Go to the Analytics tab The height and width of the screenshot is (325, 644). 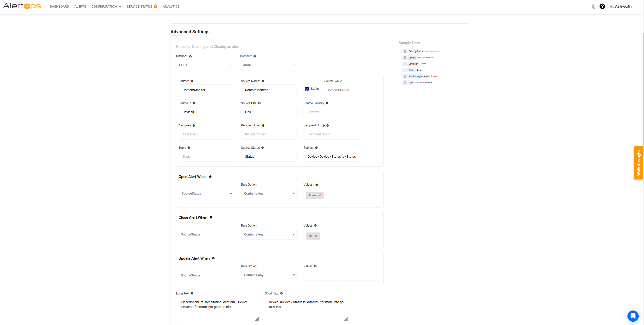(x=171, y=6)
